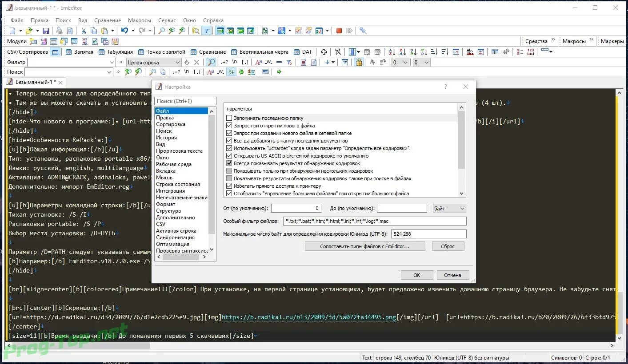Click the help question mark in Настройка dialog

pyautogui.click(x=446, y=87)
